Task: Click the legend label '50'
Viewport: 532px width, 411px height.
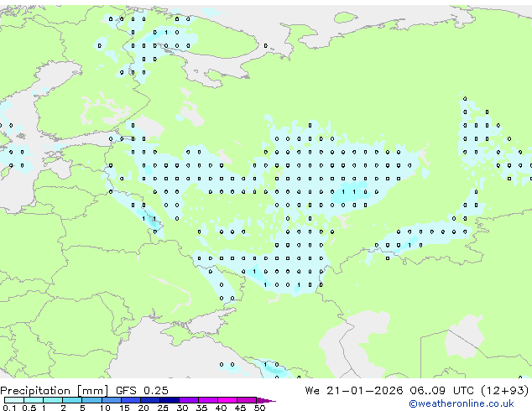Action: [259, 408]
